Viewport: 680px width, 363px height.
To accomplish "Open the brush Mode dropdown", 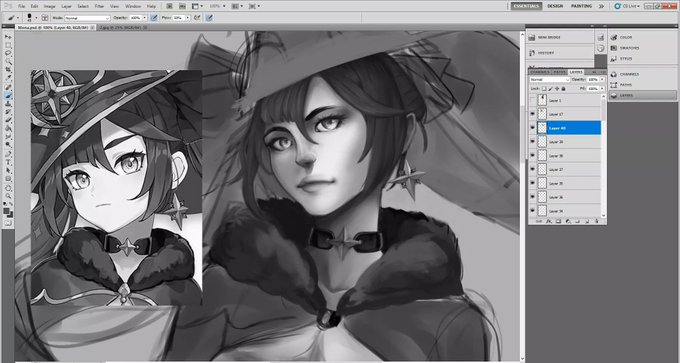I will 87,18.
